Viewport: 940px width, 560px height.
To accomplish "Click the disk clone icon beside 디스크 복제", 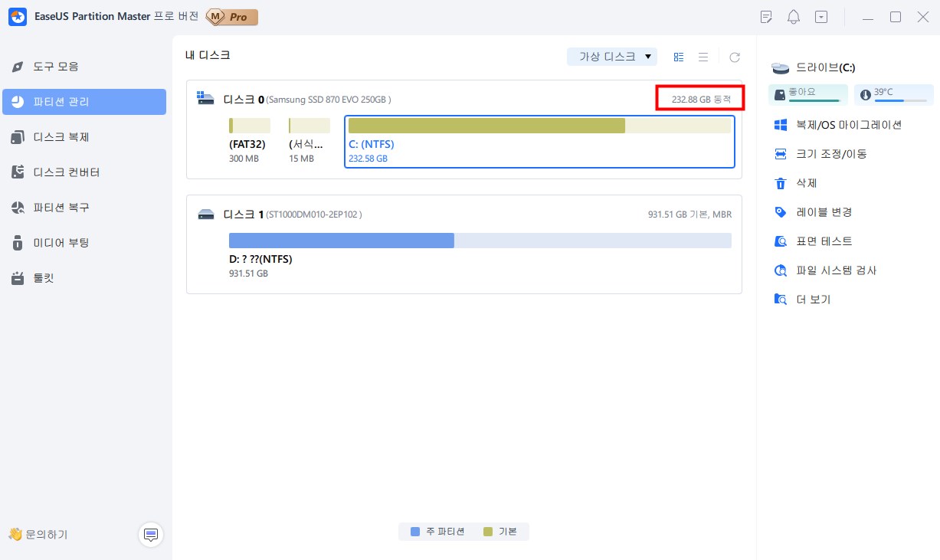I will coord(18,137).
